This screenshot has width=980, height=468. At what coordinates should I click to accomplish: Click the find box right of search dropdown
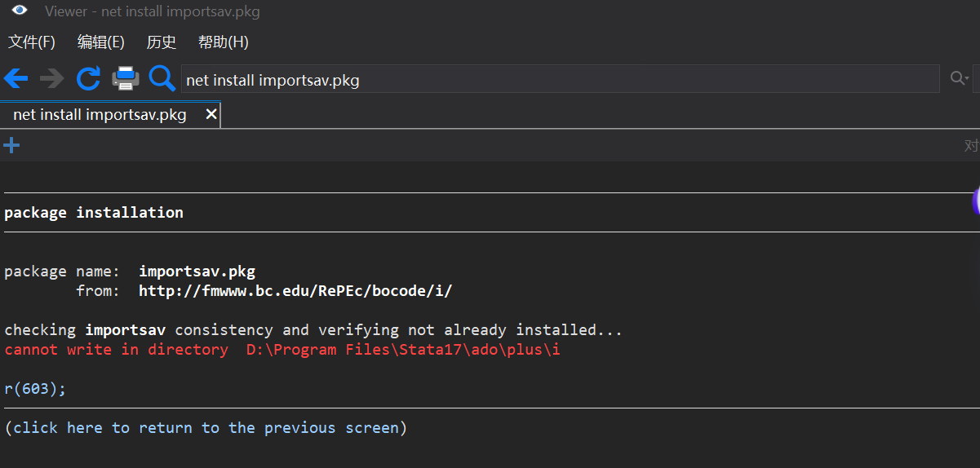coord(976,78)
